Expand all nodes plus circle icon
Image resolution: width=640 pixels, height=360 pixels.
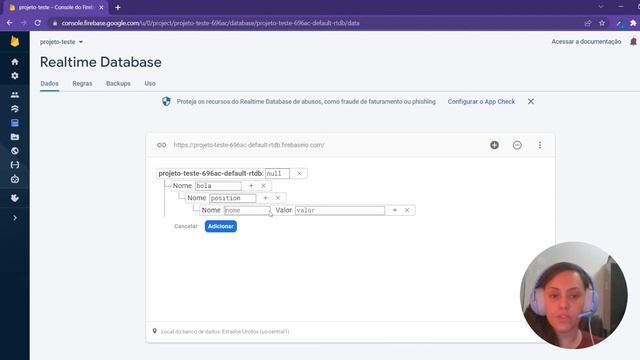point(494,145)
